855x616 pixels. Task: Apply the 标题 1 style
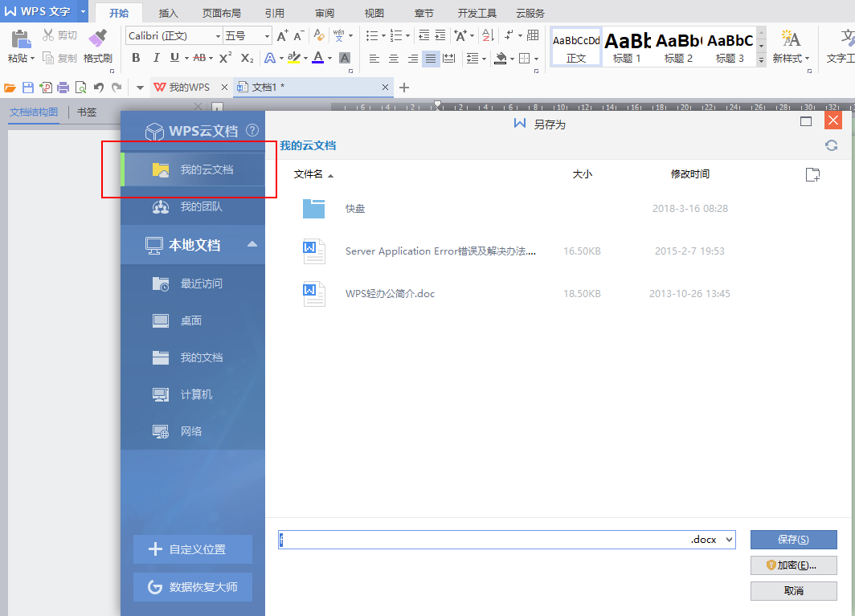[x=627, y=47]
